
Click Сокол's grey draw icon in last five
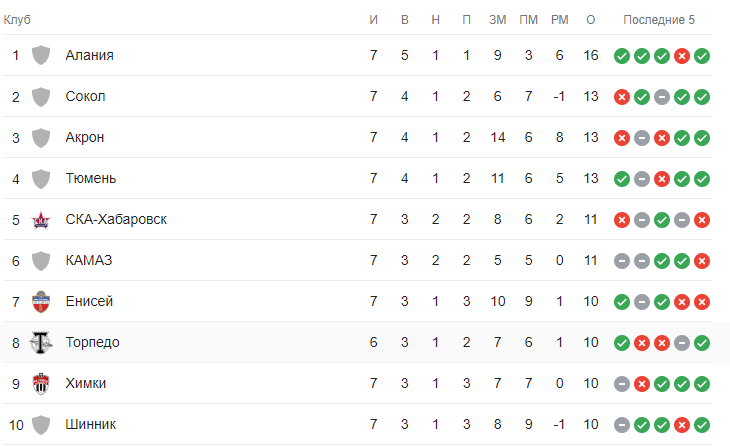pos(662,96)
